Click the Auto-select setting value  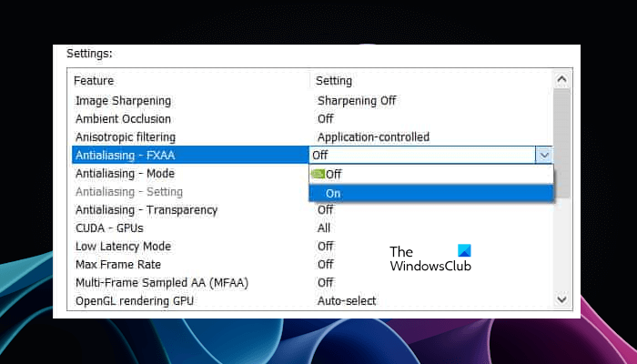coord(347,301)
